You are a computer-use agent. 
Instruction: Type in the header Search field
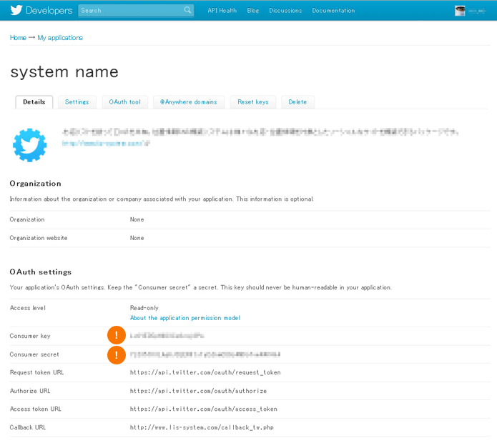(x=130, y=11)
